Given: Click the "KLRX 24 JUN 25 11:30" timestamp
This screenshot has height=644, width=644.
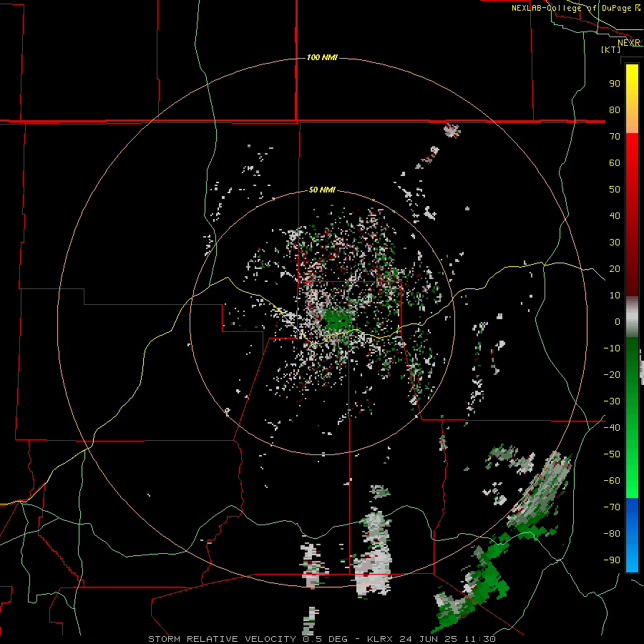Looking at the screenshot, I should tap(431, 639).
